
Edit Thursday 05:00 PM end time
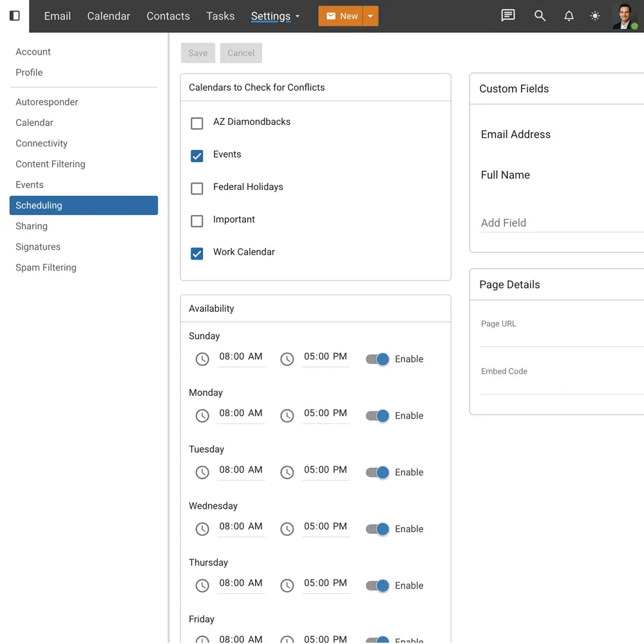click(x=326, y=583)
